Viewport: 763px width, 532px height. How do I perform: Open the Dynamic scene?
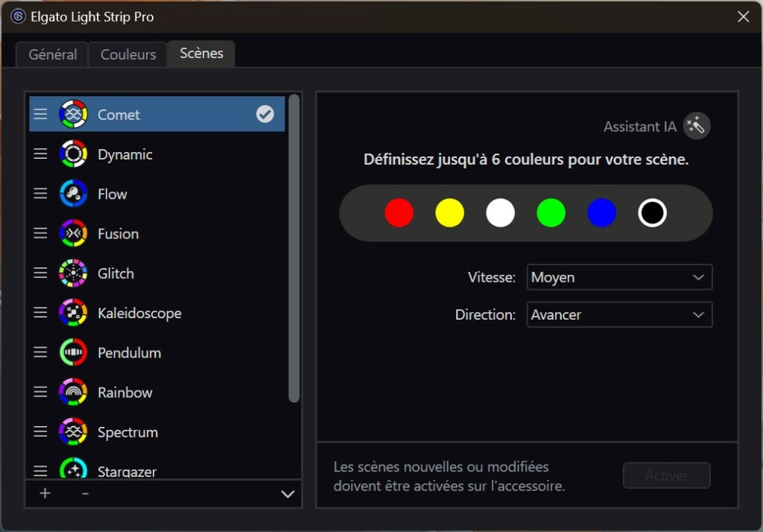point(124,154)
